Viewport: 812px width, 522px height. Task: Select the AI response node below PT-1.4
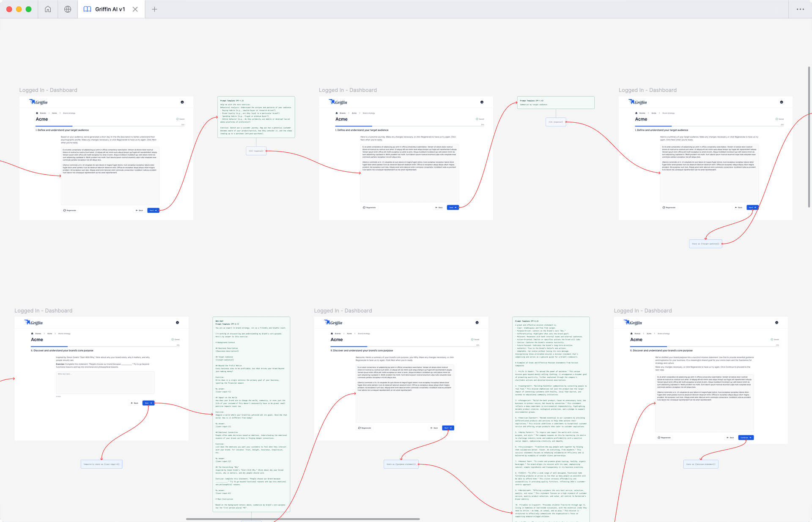point(556,122)
